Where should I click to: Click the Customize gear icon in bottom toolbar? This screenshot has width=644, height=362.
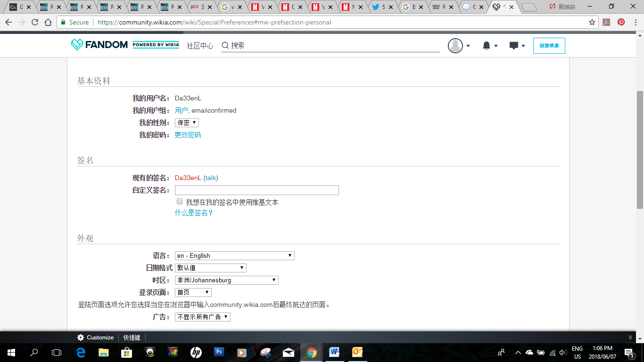(x=81, y=337)
